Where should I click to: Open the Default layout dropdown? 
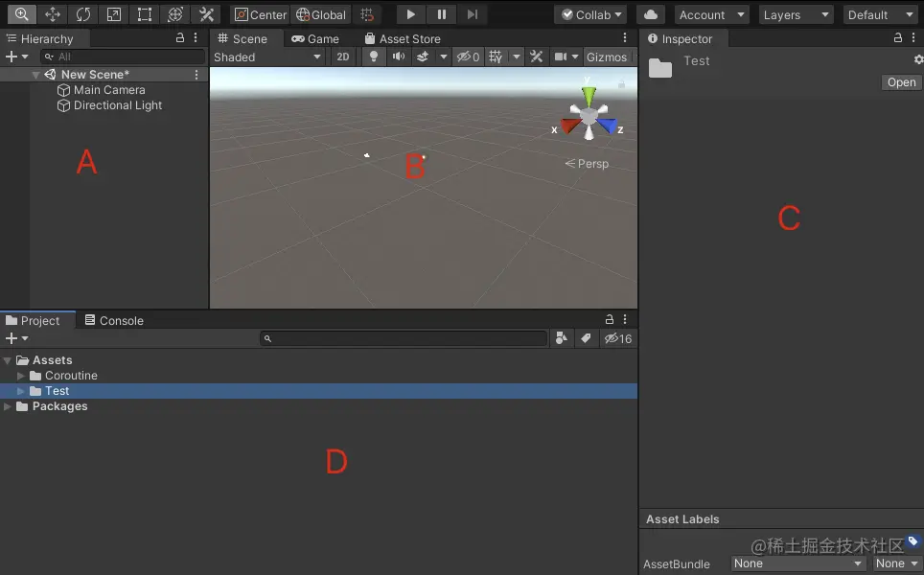coord(881,14)
